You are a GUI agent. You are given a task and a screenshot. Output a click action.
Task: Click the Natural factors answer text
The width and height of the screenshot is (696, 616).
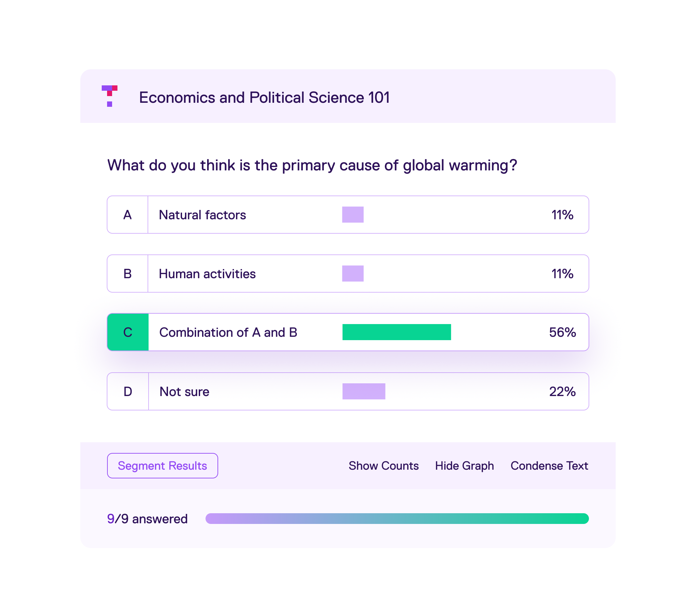pyautogui.click(x=202, y=215)
